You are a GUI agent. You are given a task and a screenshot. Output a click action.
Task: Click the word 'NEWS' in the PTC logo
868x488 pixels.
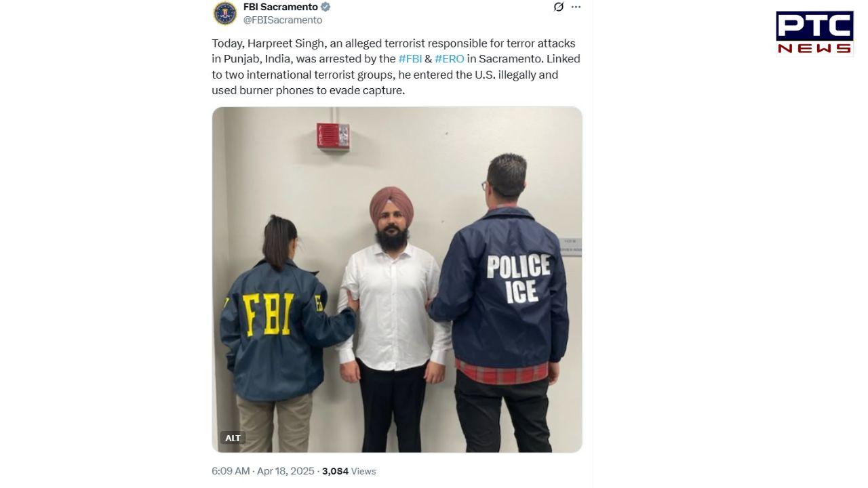pos(814,48)
